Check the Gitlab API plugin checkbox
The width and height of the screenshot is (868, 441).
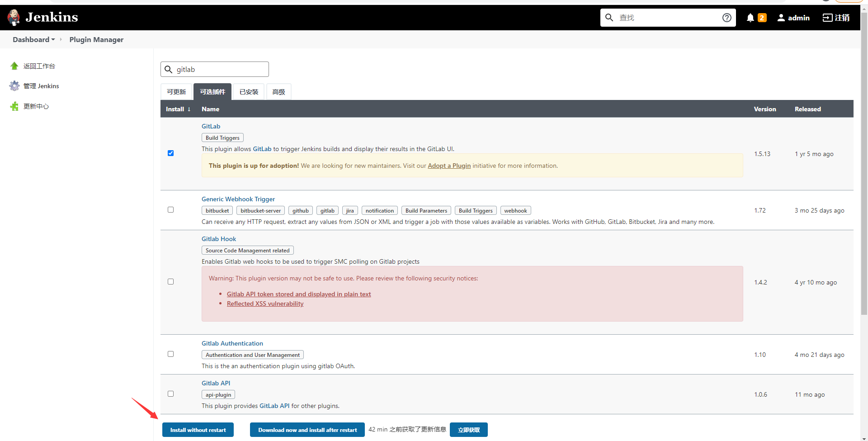tap(170, 394)
